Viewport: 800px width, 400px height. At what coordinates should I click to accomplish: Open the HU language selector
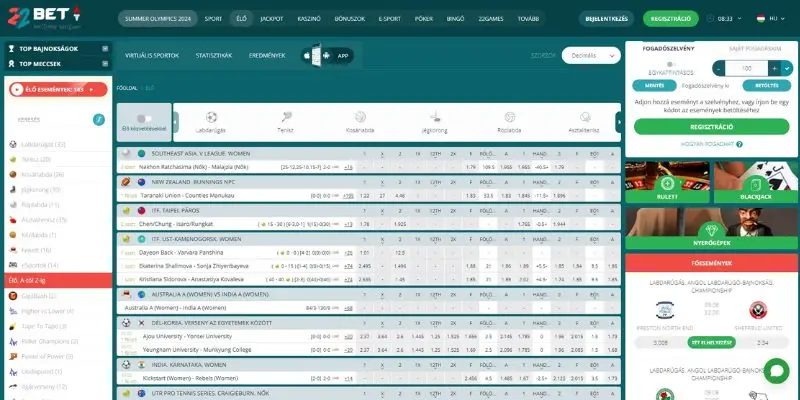pos(770,18)
